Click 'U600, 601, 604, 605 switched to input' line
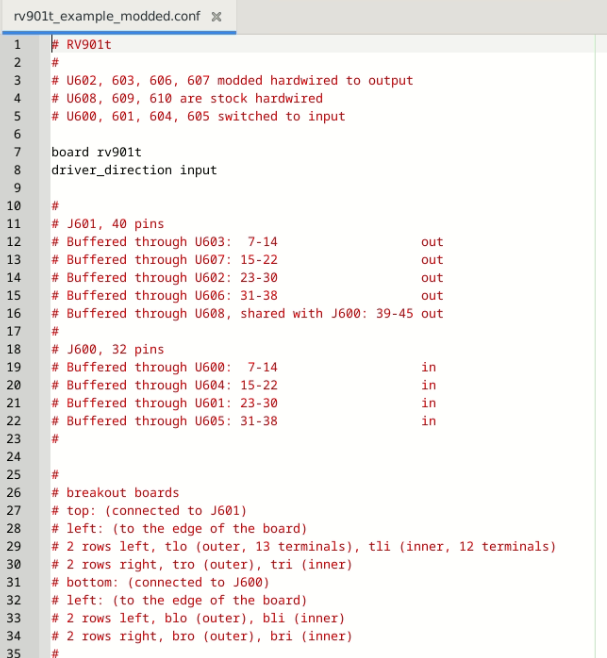 click(198, 116)
